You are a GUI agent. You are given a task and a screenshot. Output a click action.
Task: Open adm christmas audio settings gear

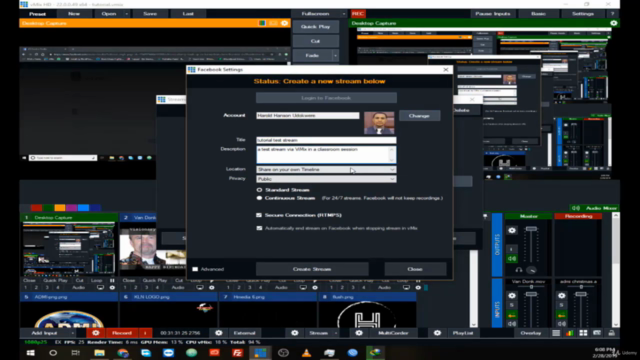point(562,296)
